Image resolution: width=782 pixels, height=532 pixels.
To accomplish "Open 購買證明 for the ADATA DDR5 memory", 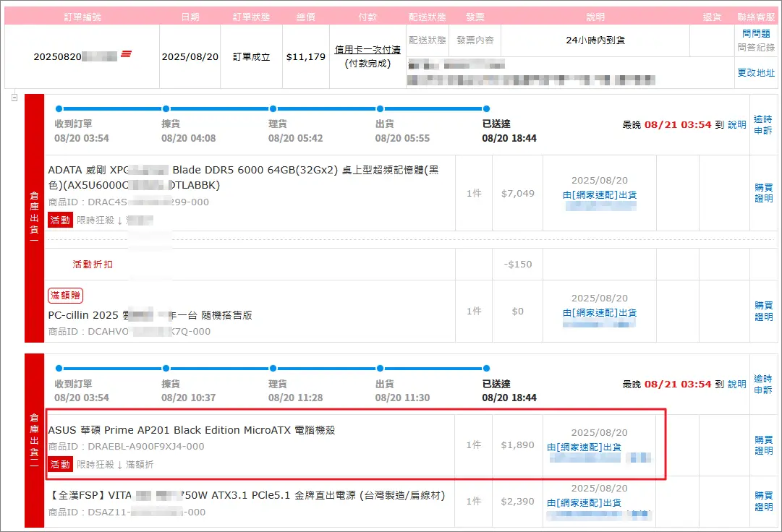I will [x=763, y=193].
